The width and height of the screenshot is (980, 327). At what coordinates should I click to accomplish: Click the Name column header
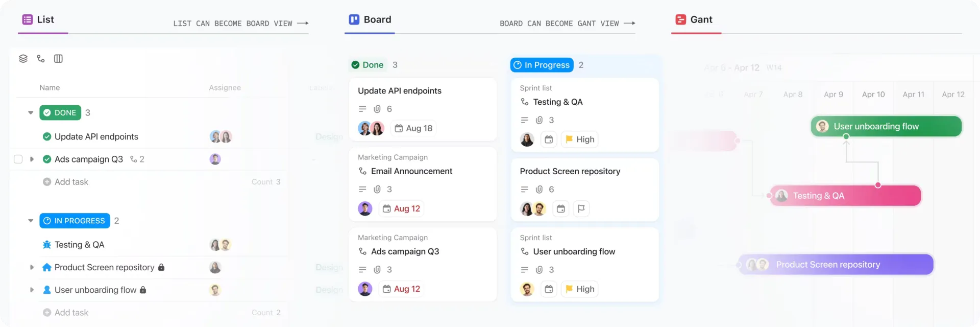50,88
